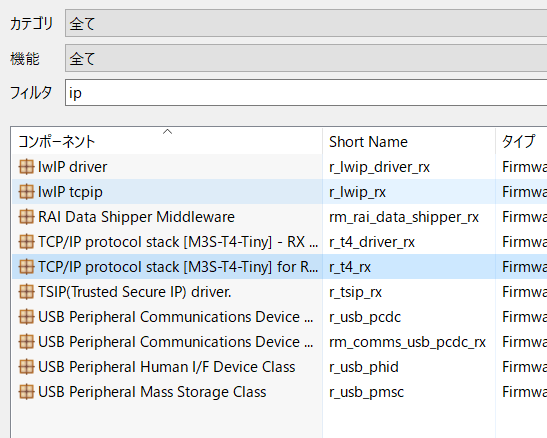Screen dimensions: 547x438
Task: Click the lwIP tcpip component icon
Action: click(x=27, y=192)
